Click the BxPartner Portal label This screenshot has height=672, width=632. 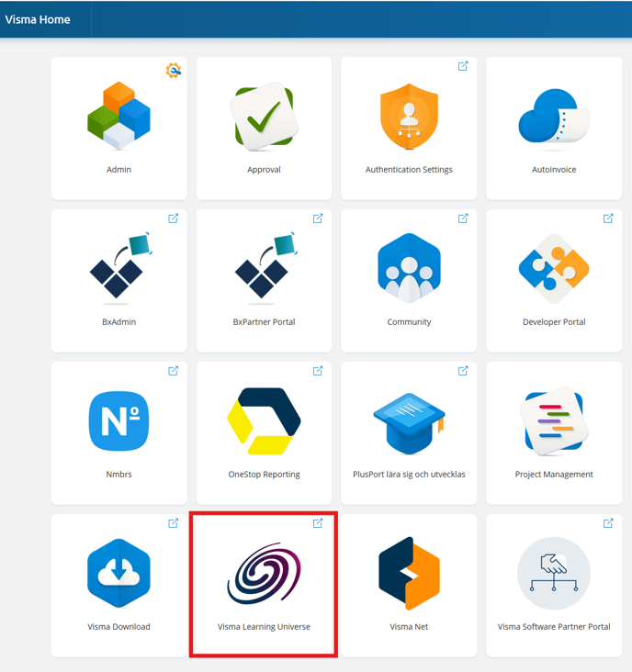tap(264, 322)
